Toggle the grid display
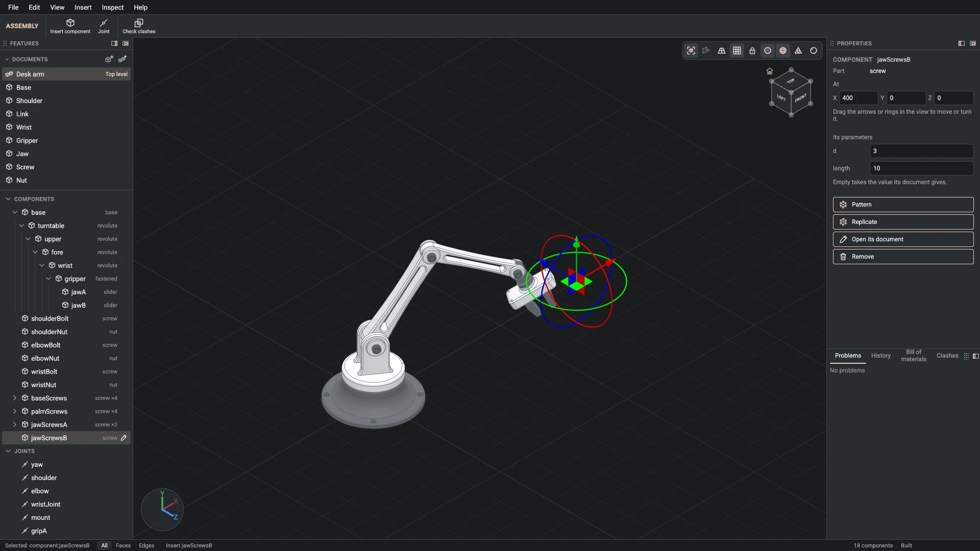980x551 pixels. 737,51
